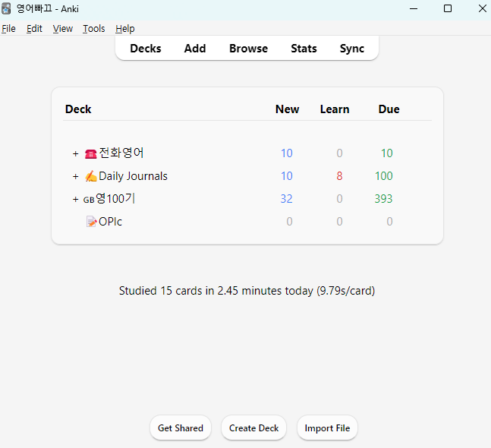Click the Learn count 0 for OPIc

(339, 222)
